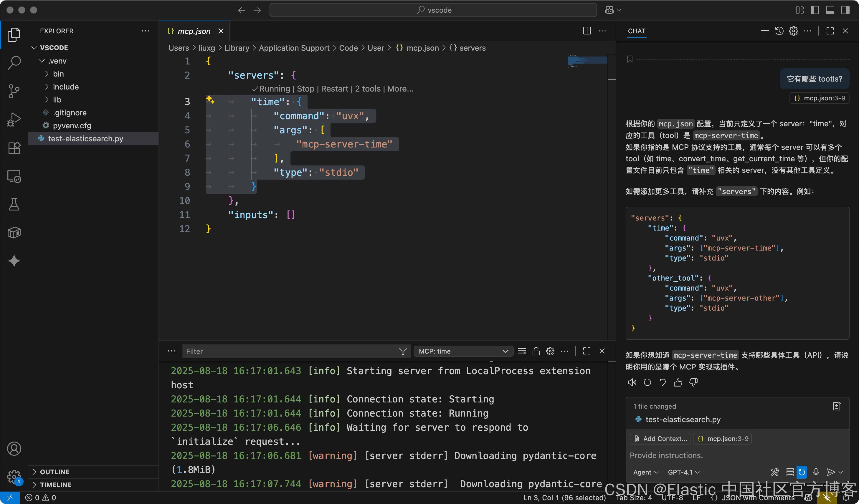The height and width of the screenshot is (504, 859).
Task: Configure chat tools with wrench icon
Action: pyautogui.click(x=774, y=472)
